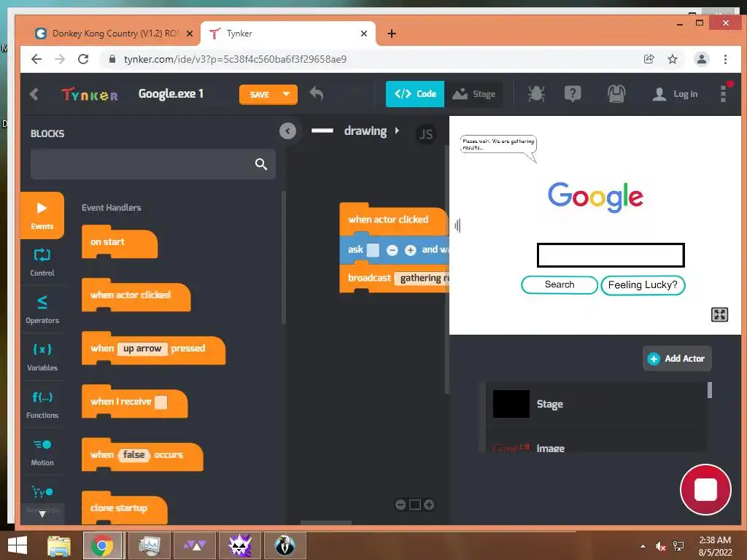Pick the clone startup block
The image size is (747, 560).
coord(124,508)
